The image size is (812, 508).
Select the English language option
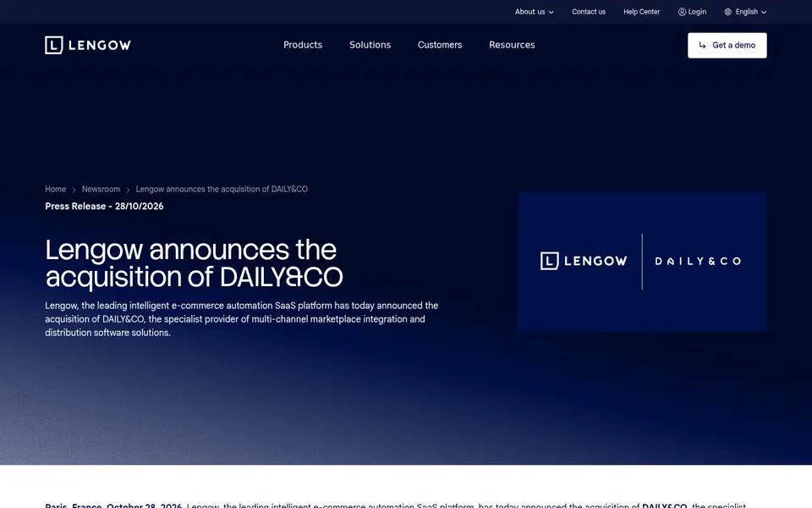coord(745,12)
